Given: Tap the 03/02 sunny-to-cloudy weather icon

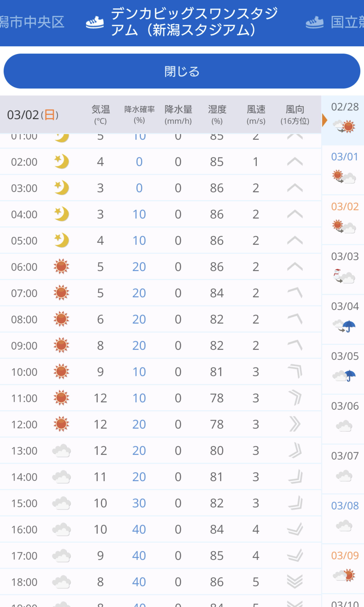Looking at the screenshot, I should (x=344, y=226).
